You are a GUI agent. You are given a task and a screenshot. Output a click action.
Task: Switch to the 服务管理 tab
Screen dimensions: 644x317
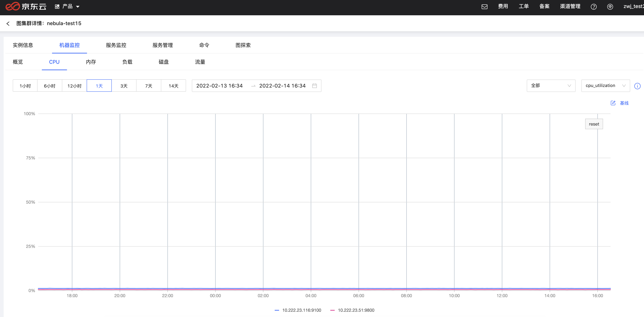pos(163,45)
